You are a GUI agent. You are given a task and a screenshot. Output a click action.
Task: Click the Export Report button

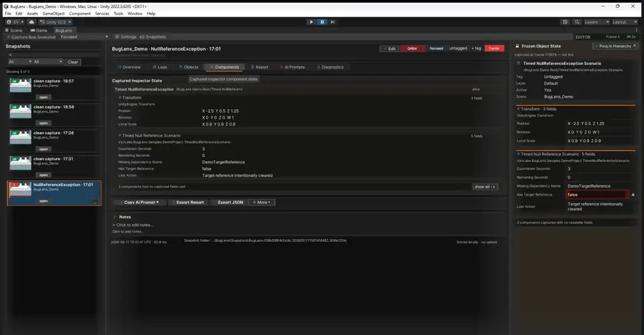[190, 202]
